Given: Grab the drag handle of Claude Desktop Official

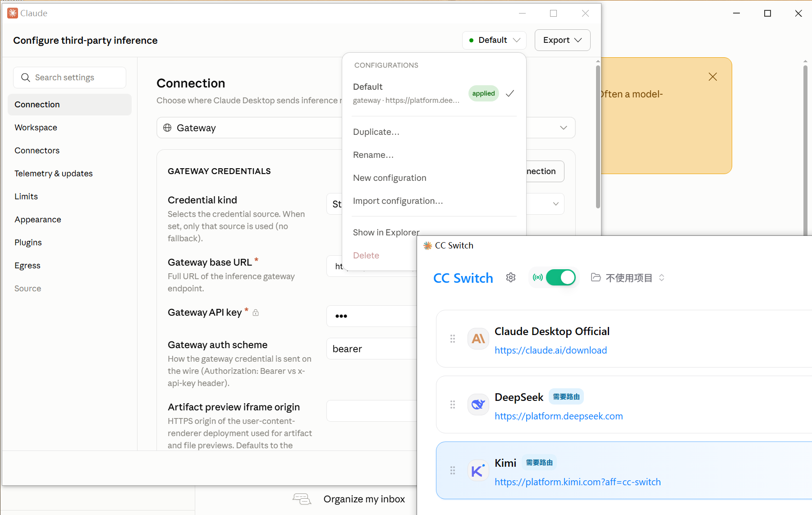Looking at the screenshot, I should (x=453, y=339).
